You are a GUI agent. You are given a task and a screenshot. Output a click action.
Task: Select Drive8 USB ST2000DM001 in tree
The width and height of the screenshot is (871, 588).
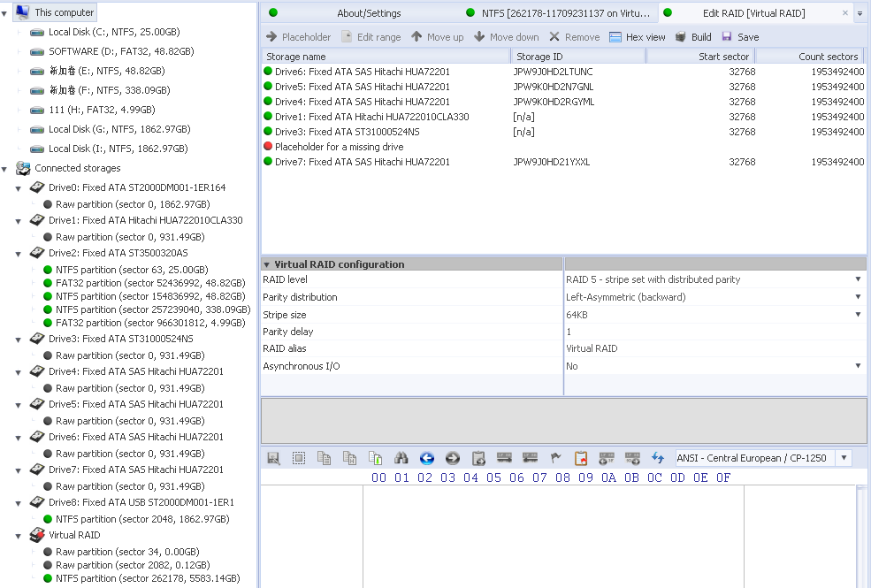(141, 502)
